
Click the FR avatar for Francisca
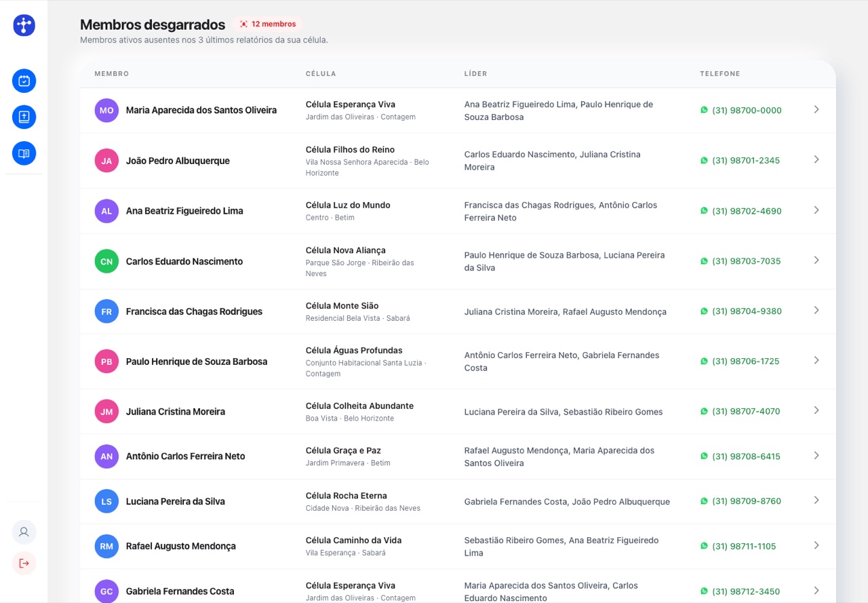click(106, 311)
